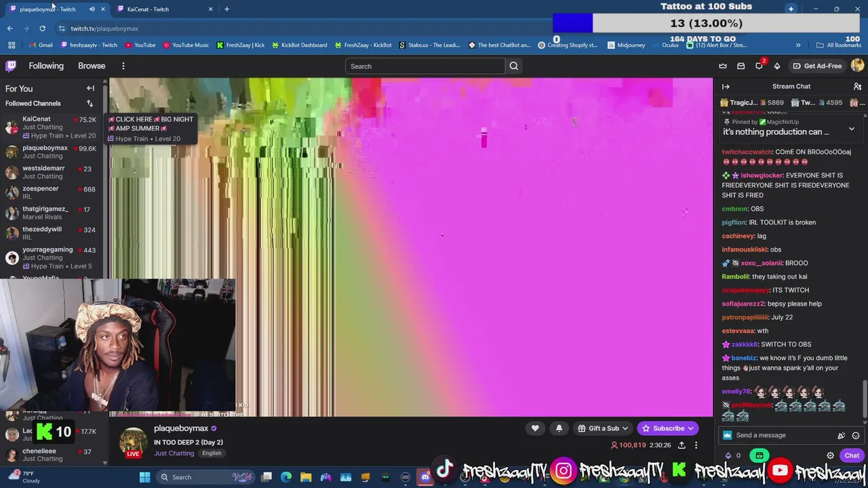
Task: Click the Twitch home logo
Action: point(11,66)
